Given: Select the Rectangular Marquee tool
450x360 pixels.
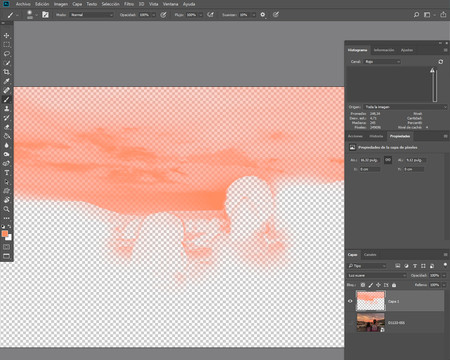Looking at the screenshot, I should coord(6,45).
